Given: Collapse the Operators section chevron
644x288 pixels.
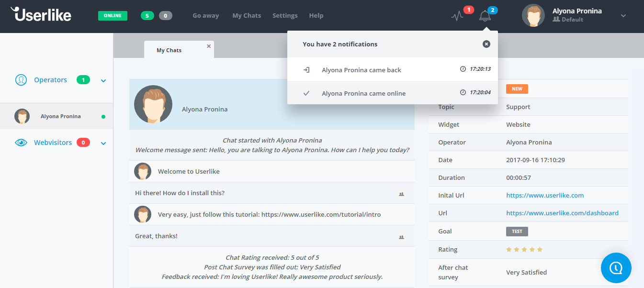Looking at the screenshot, I should tap(103, 80).
